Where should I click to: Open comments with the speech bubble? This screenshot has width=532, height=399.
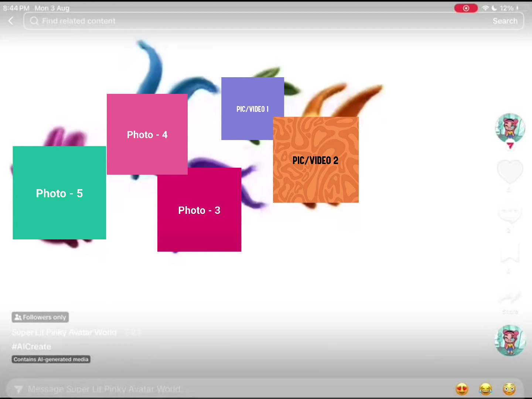coord(510,213)
